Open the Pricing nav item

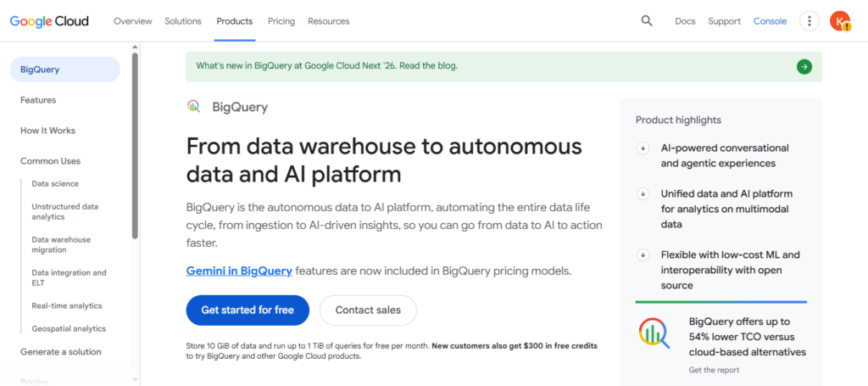281,21
